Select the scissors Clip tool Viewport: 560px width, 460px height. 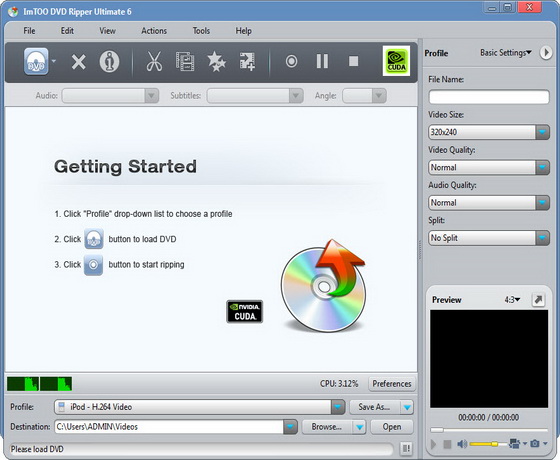pyautogui.click(x=154, y=61)
